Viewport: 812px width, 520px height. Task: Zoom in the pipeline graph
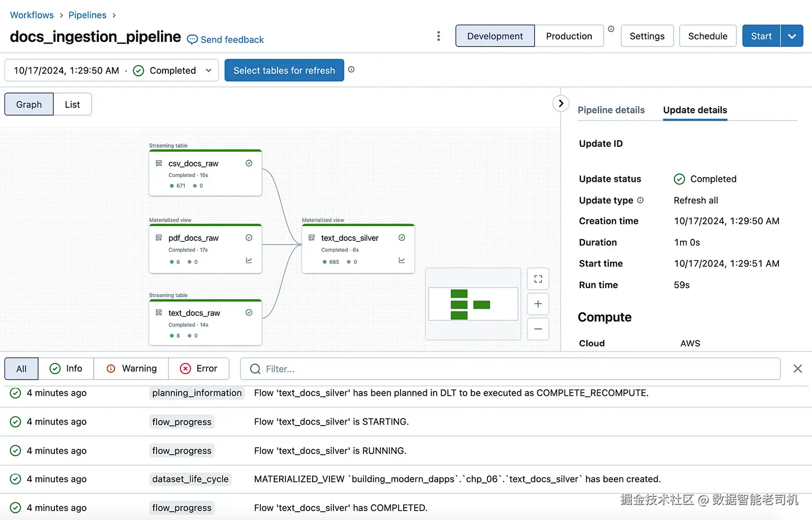tap(538, 304)
